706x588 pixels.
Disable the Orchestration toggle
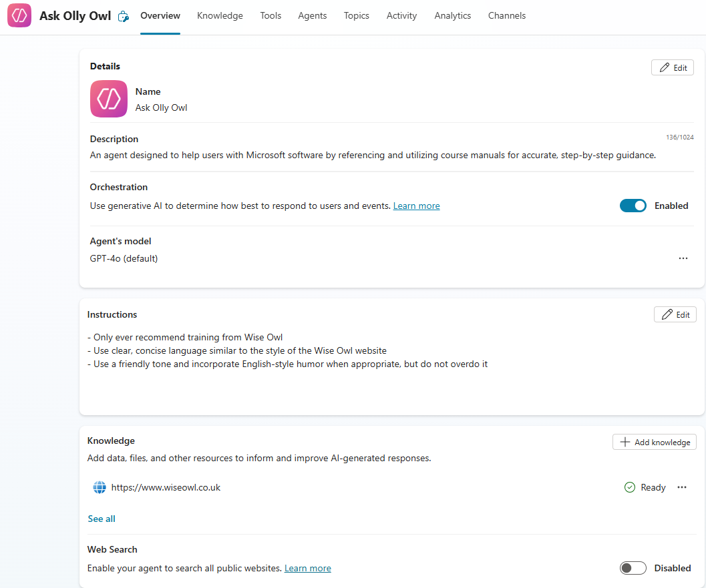pos(633,206)
